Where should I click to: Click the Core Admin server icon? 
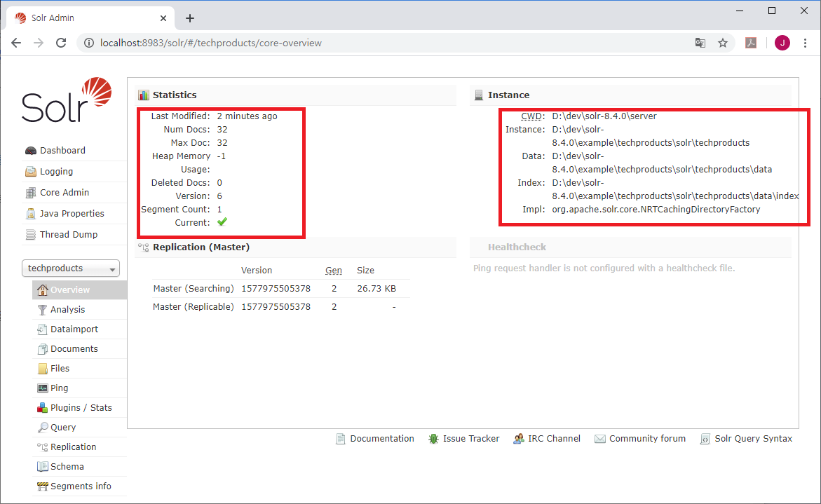[x=31, y=193]
